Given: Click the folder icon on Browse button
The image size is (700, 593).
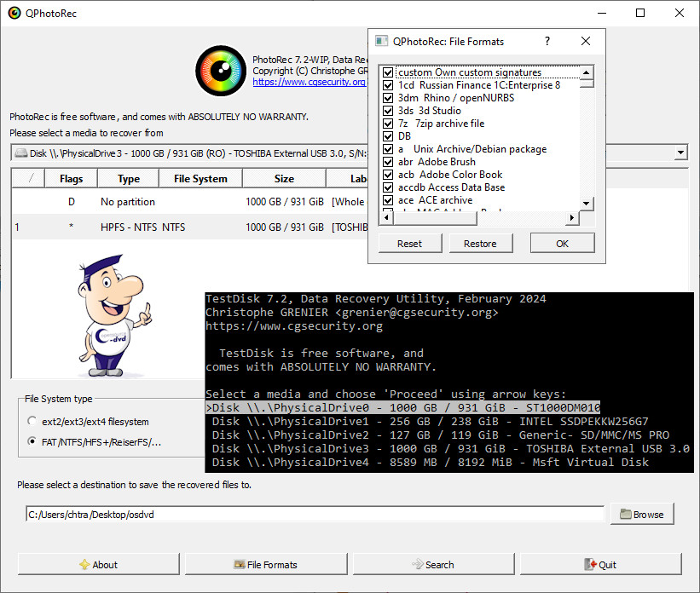Looking at the screenshot, I should 626,514.
